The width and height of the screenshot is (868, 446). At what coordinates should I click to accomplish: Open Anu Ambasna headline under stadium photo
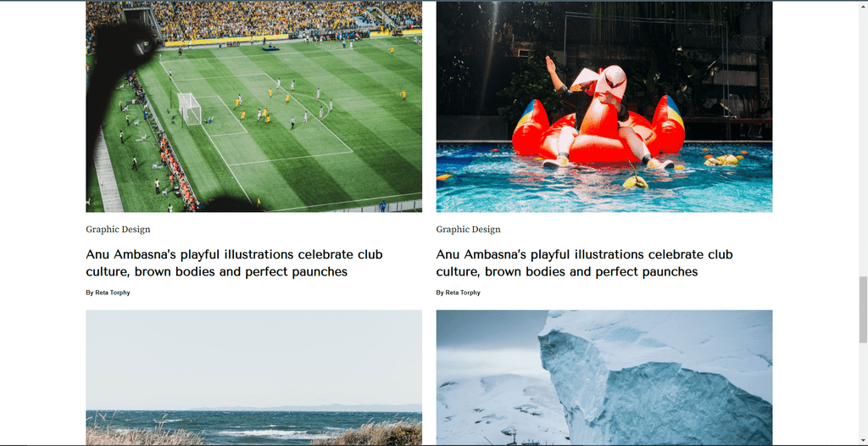(x=234, y=263)
